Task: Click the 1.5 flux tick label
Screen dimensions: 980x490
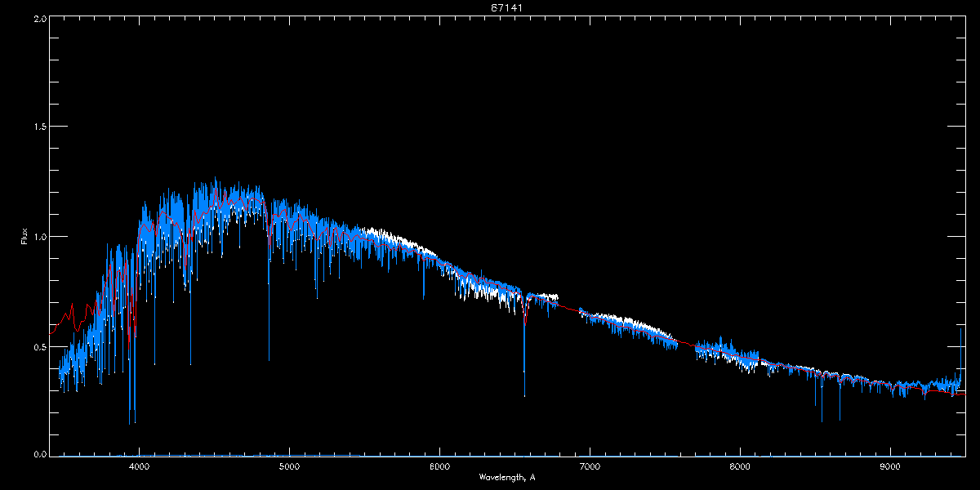Action: pyautogui.click(x=39, y=127)
